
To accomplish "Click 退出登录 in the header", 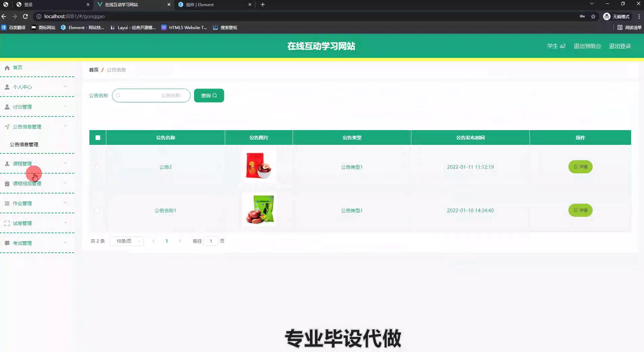I will (x=620, y=46).
